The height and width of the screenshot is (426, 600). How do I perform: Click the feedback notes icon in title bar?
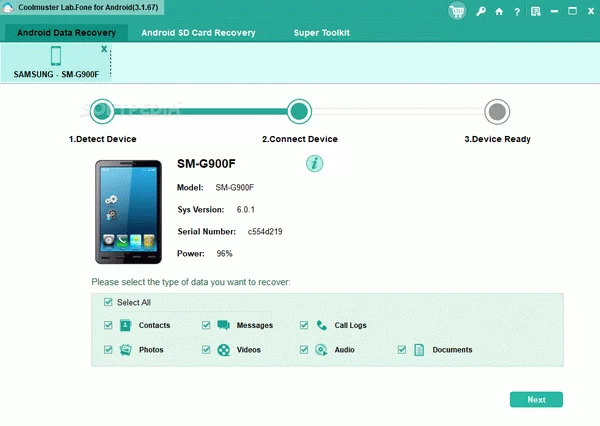click(534, 12)
